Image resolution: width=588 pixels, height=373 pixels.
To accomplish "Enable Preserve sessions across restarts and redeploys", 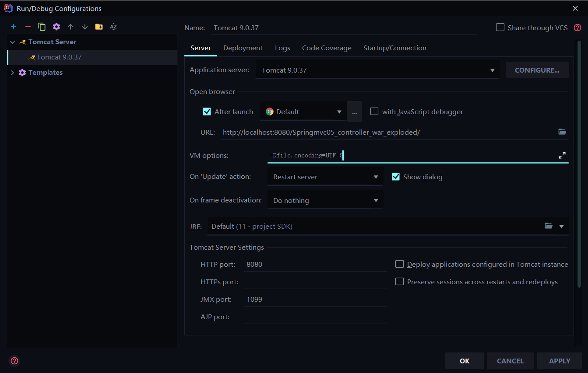I will tap(399, 282).
